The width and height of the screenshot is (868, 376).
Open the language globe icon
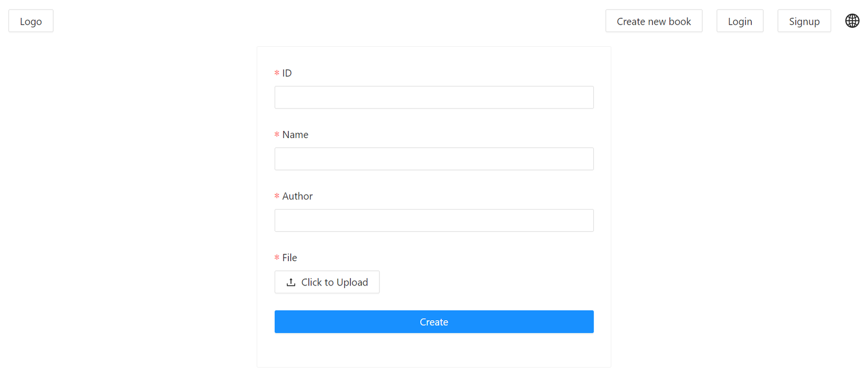click(852, 21)
